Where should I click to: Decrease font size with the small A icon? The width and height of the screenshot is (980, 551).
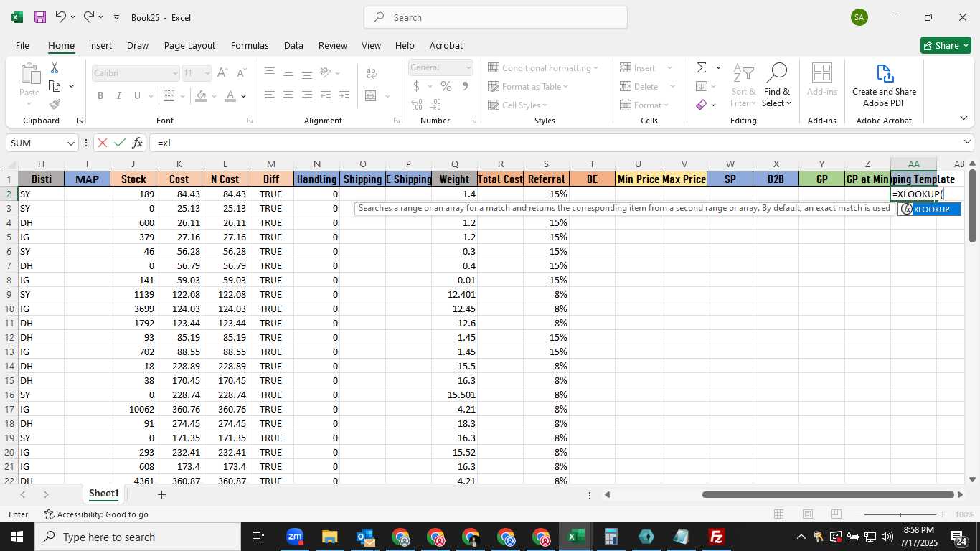(x=241, y=73)
